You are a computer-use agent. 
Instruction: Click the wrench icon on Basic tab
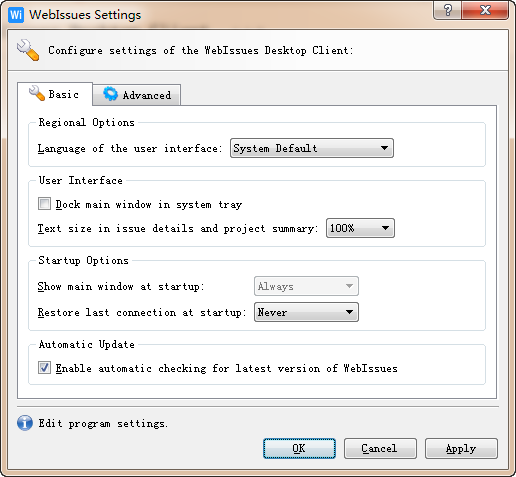(37, 93)
